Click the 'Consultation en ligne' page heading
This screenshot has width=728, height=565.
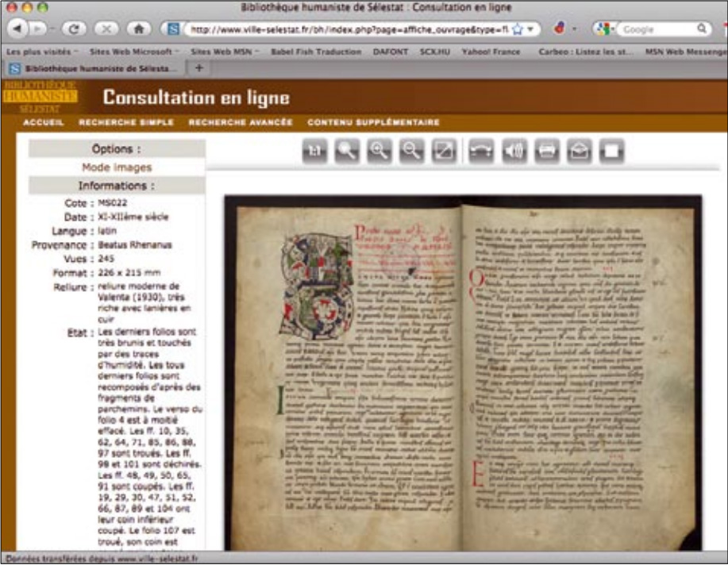(196, 98)
